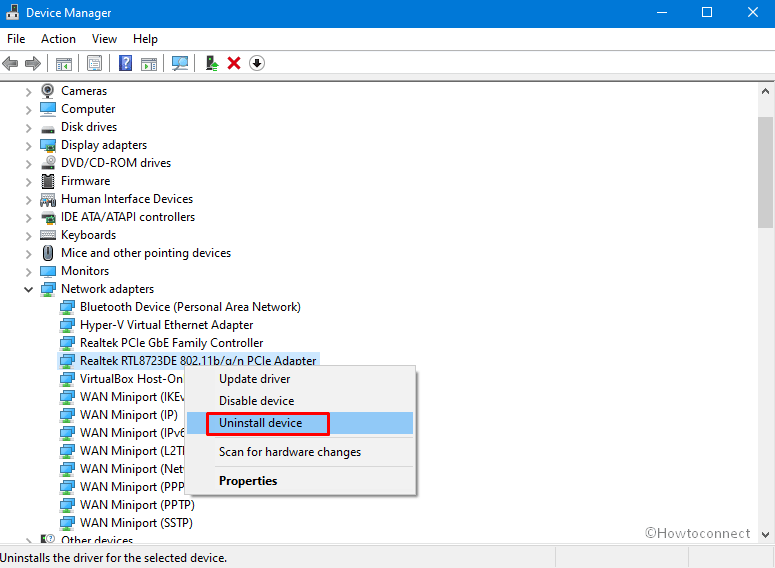Click the blue Help question-mark icon
Image resolution: width=775 pixels, height=568 pixels.
coord(126,63)
